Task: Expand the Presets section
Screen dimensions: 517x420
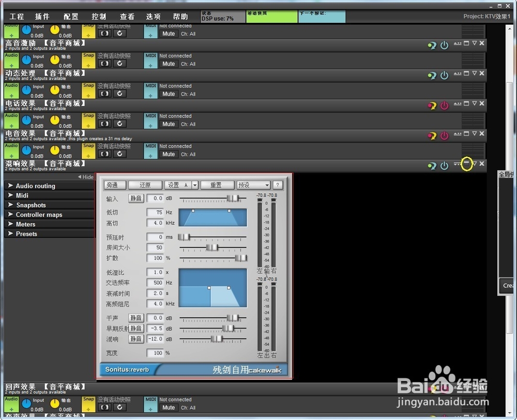Action: [x=50, y=234]
